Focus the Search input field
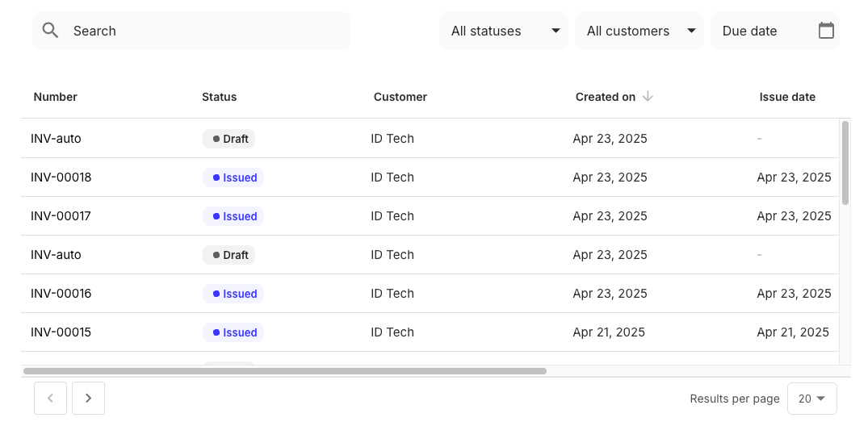This screenshot has width=868, height=426. click(x=202, y=31)
